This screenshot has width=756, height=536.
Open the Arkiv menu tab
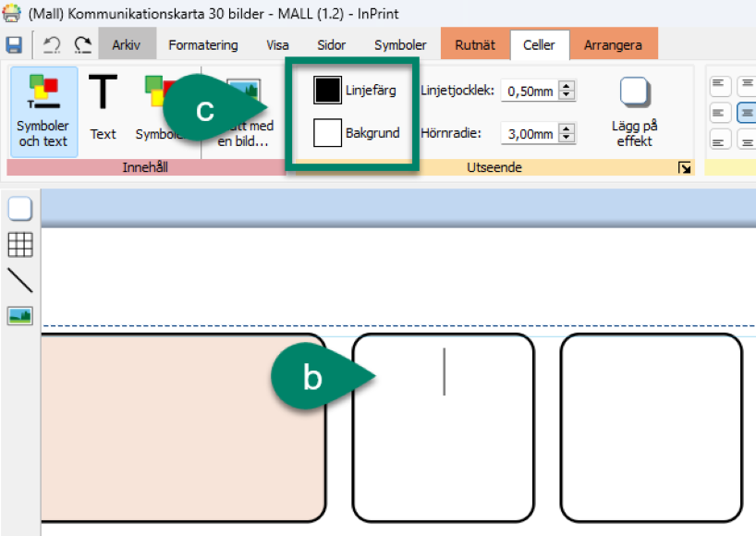click(x=128, y=45)
